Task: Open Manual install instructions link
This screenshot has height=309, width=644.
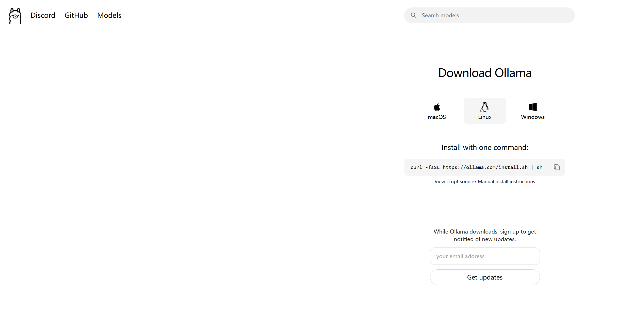Action: (x=506, y=181)
